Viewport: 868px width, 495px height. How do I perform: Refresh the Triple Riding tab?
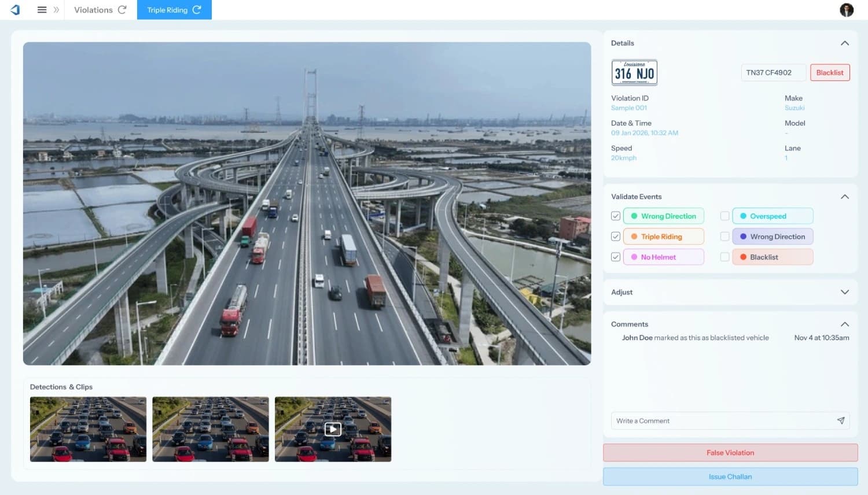(197, 9)
